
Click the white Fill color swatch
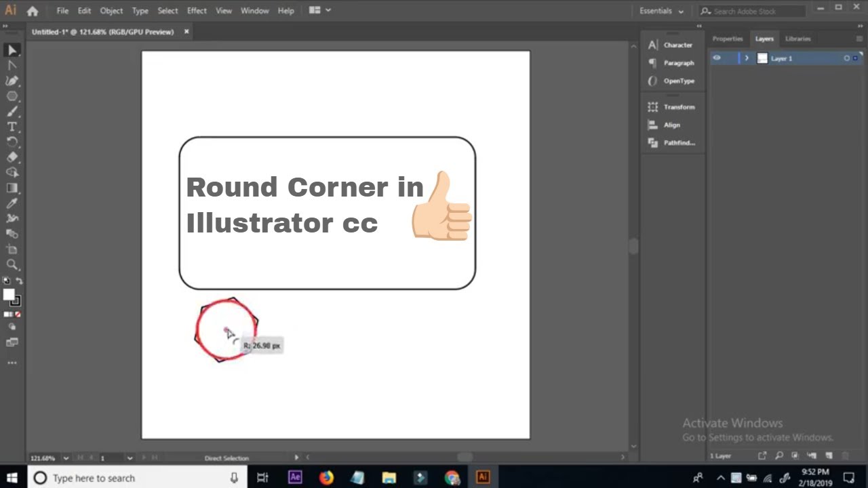8,295
